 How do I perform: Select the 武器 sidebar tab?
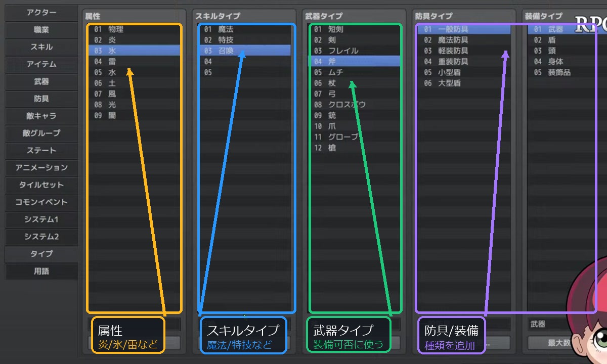pos(41,81)
